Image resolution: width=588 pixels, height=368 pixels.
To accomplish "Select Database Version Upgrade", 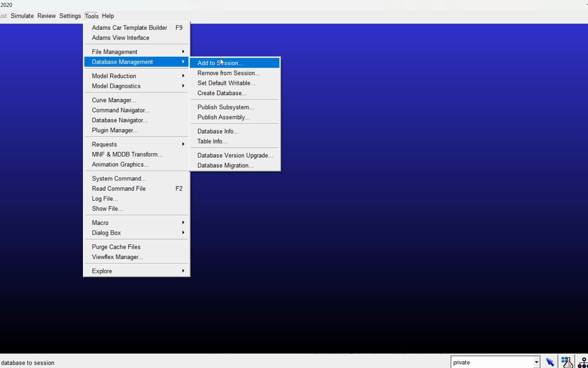I will pyautogui.click(x=235, y=156).
